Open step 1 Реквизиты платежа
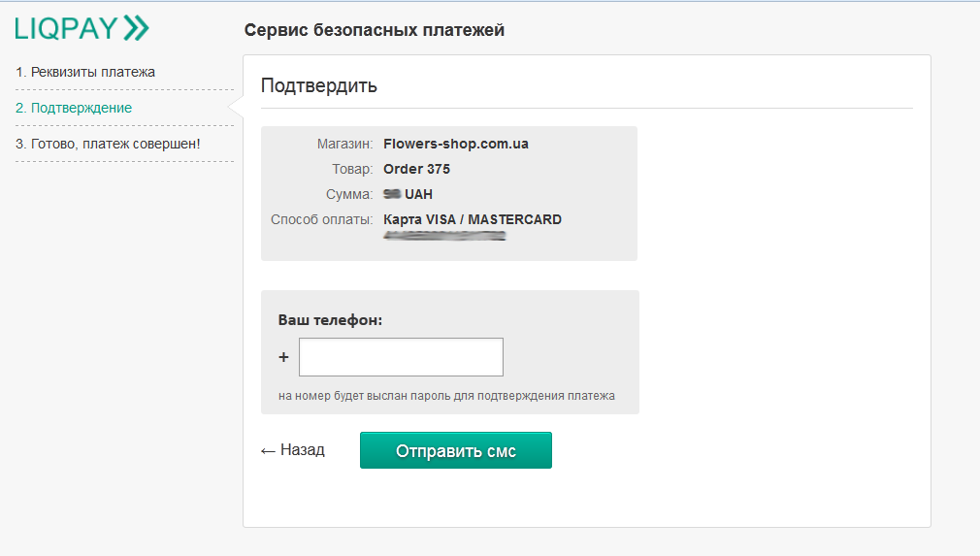 click(85, 72)
